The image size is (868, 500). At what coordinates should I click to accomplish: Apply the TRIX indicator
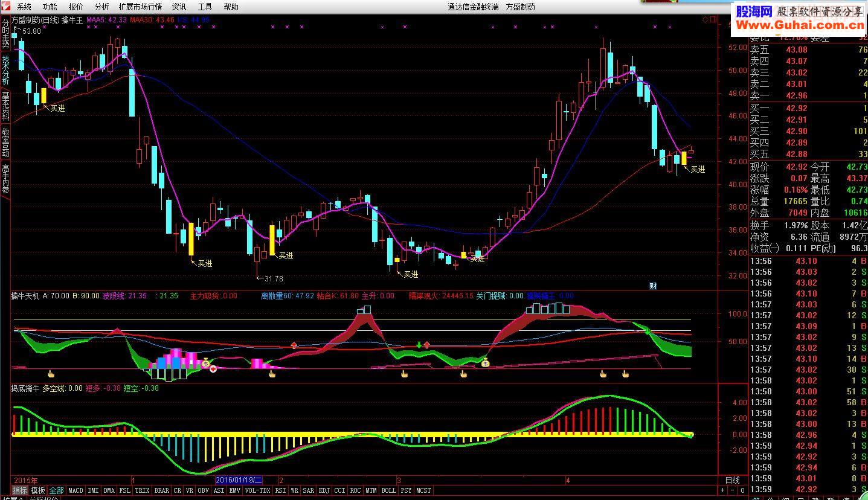point(142,490)
